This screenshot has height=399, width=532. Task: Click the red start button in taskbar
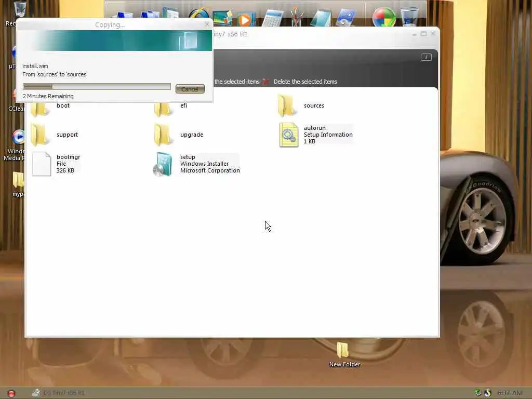click(x=11, y=393)
